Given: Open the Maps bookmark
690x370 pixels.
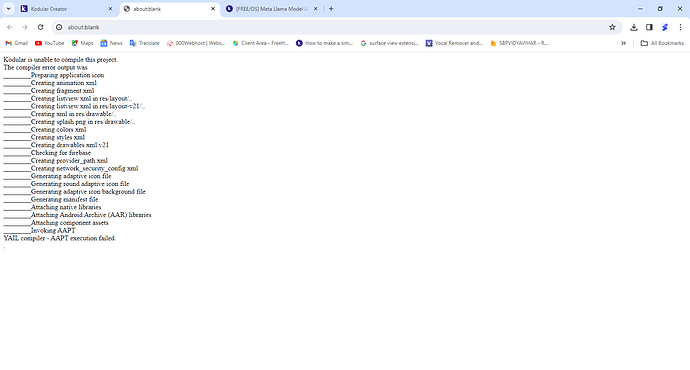Looking at the screenshot, I should tap(82, 43).
